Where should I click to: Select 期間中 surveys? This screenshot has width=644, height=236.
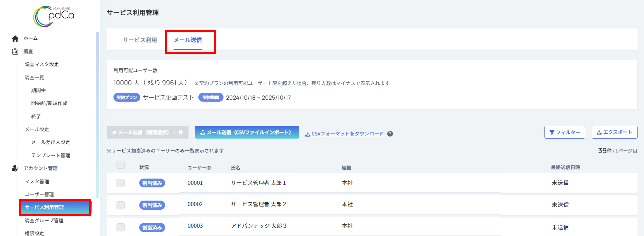pos(38,90)
